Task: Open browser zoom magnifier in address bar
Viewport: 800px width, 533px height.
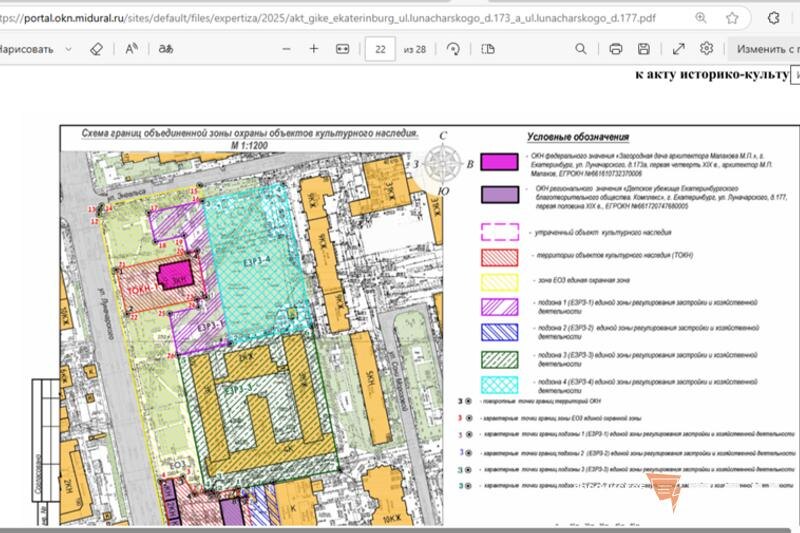Action: [x=701, y=18]
